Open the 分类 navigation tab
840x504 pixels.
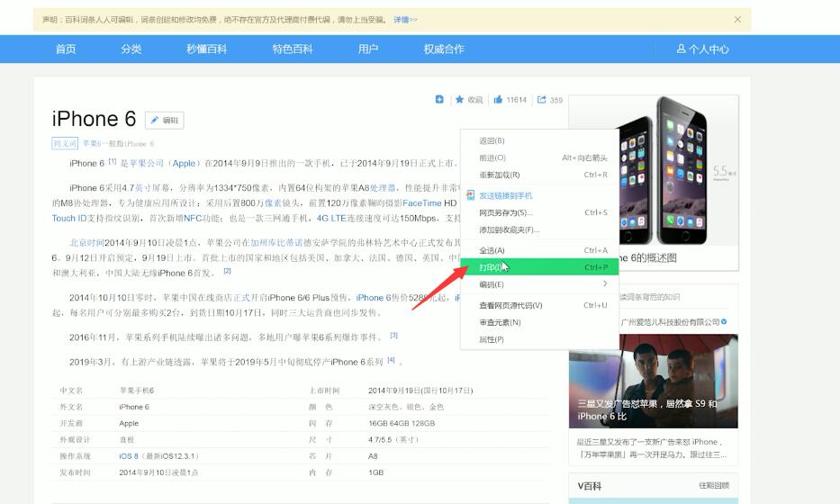(131, 49)
